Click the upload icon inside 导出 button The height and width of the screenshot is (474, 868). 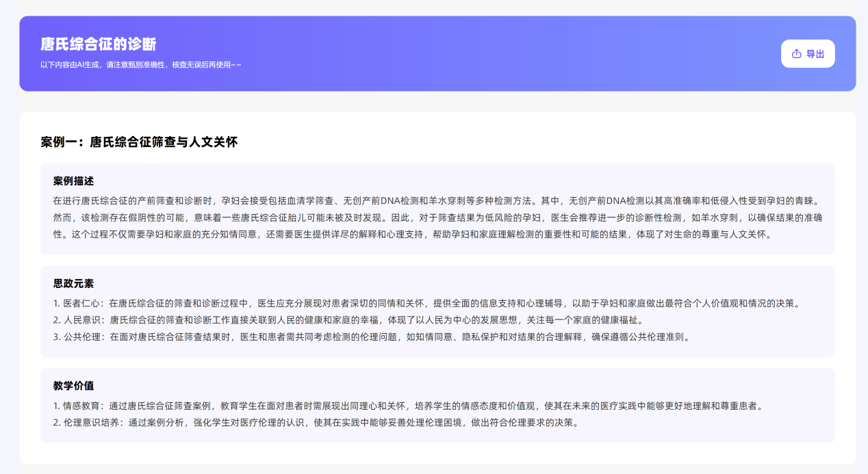[796, 54]
